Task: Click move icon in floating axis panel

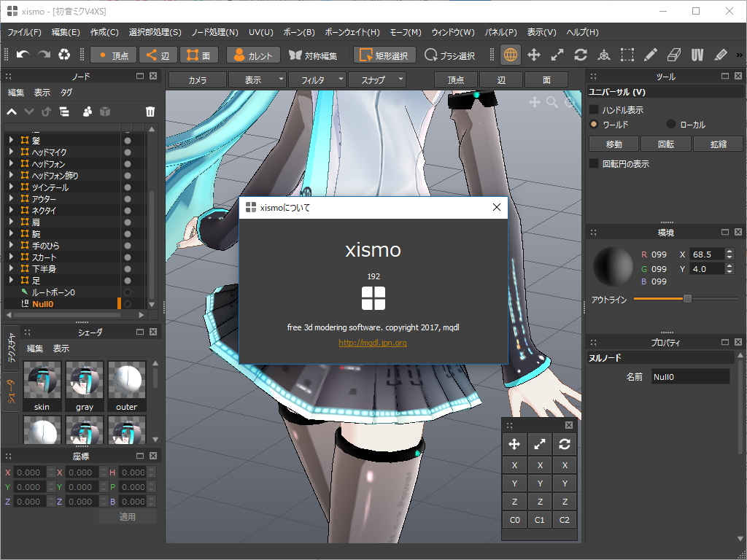Action: (x=514, y=444)
